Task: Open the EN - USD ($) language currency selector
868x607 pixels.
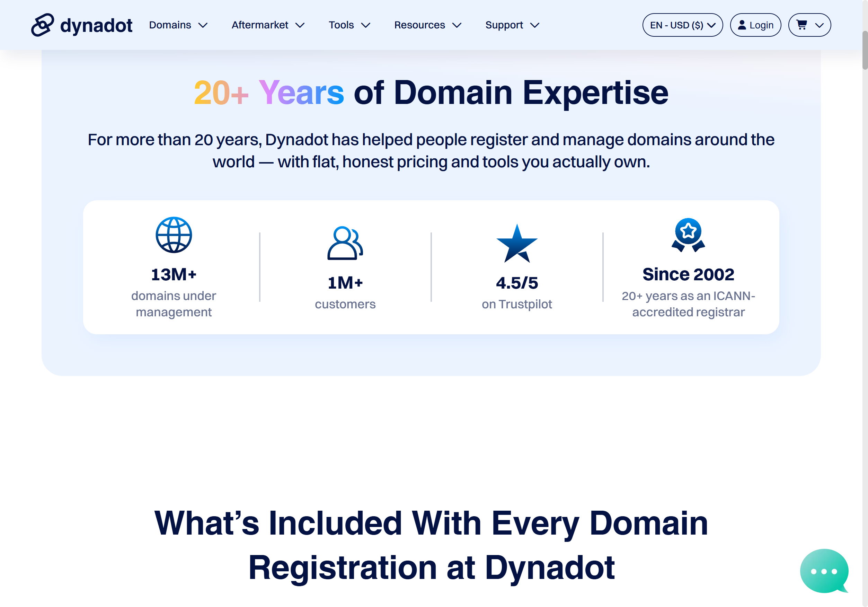Action: 682,25
